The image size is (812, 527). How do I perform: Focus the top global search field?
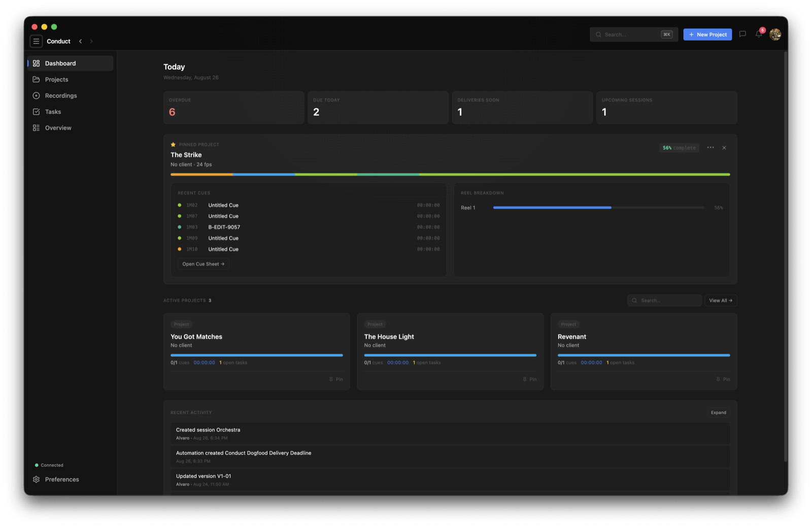634,34
